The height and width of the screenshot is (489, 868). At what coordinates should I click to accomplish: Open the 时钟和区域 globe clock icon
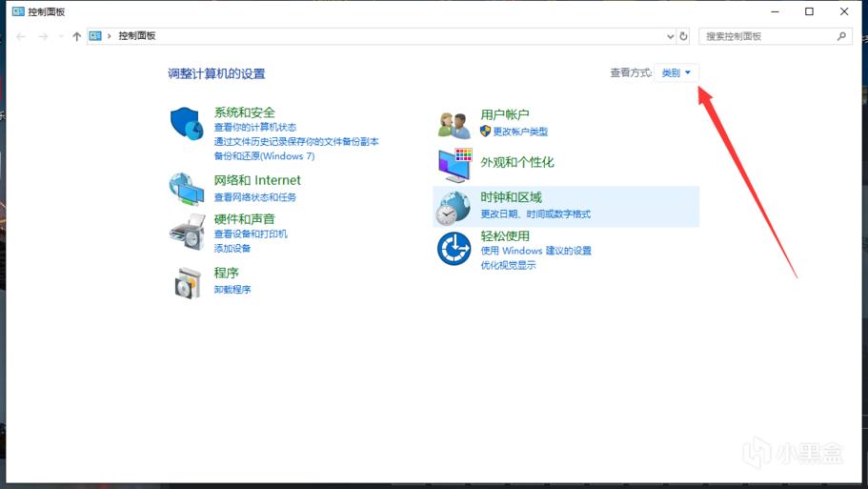tap(454, 208)
